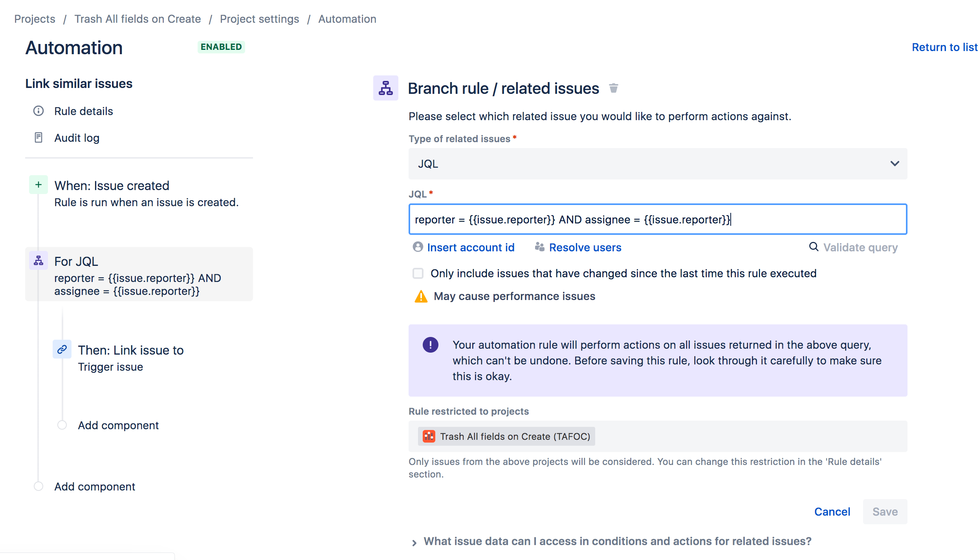This screenshot has width=979, height=560.
Task: Open Project settings from the breadcrumb
Action: 259,18
